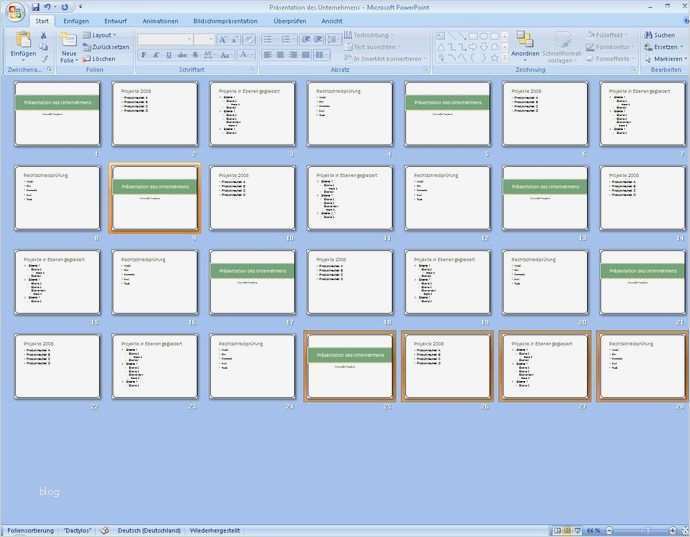Click the numbered list icon
The image size is (690, 537).
[287, 40]
